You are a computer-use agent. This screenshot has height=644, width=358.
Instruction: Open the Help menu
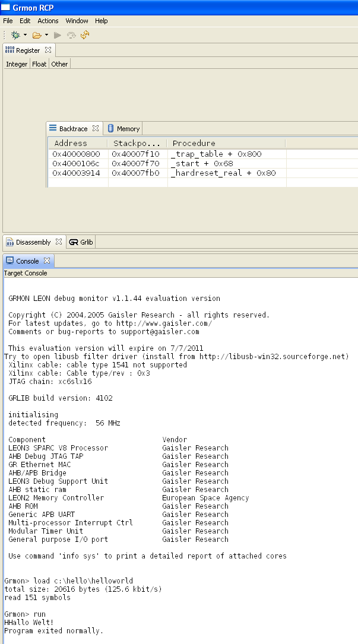(101, 21)
